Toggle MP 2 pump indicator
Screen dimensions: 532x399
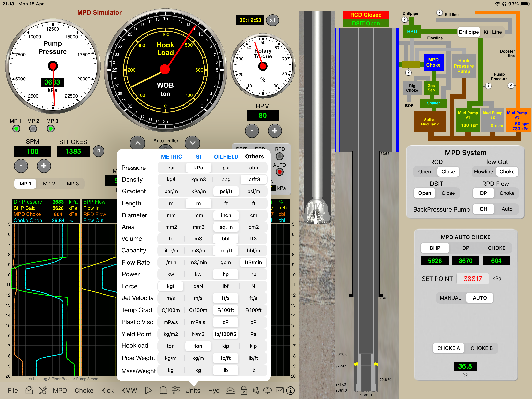(x=33, y=129)
